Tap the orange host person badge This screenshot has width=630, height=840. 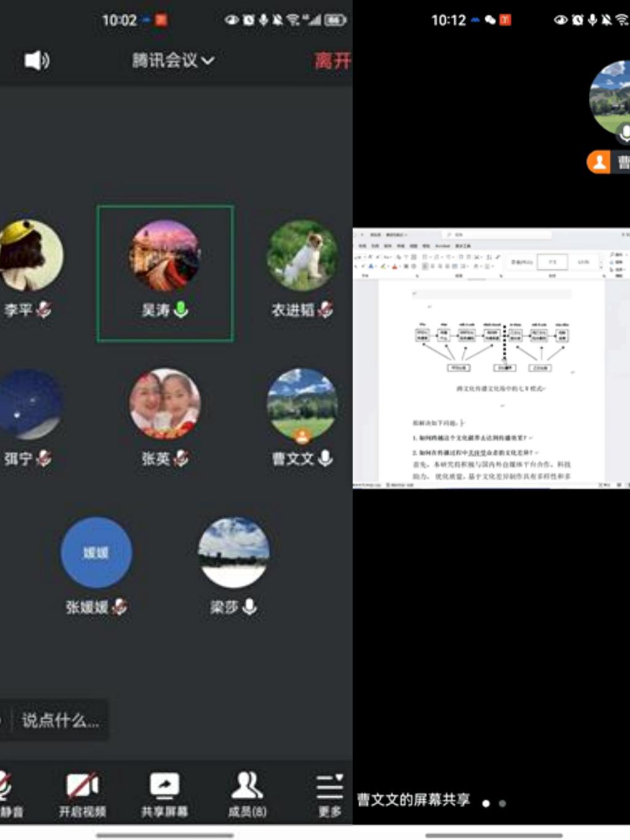[x=599, y=162]
